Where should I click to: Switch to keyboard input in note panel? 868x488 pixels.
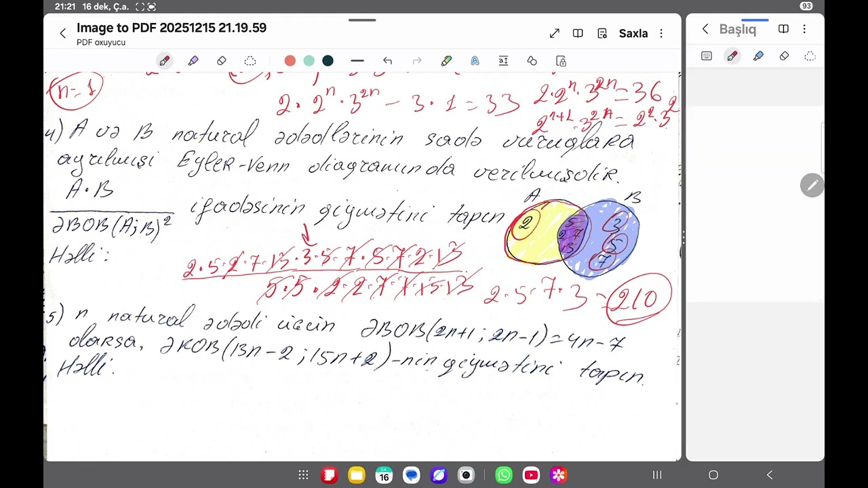707,56
